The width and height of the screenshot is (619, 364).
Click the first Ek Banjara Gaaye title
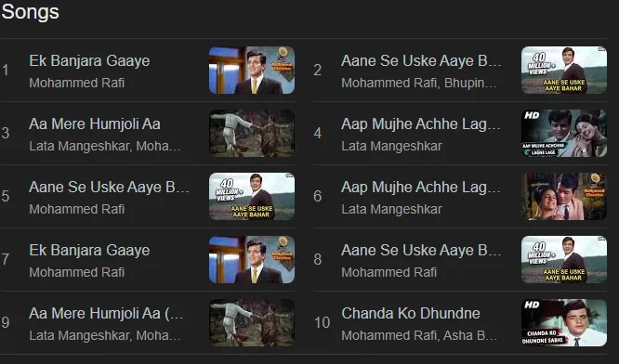tap(89, 61)
